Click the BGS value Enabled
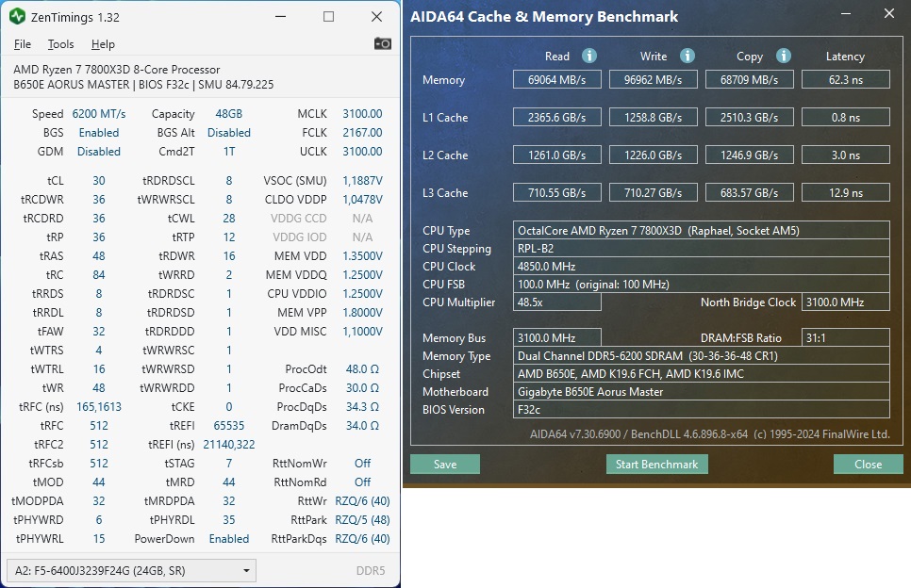This screenshot has height=588, width=911. (x=99, y=132)
